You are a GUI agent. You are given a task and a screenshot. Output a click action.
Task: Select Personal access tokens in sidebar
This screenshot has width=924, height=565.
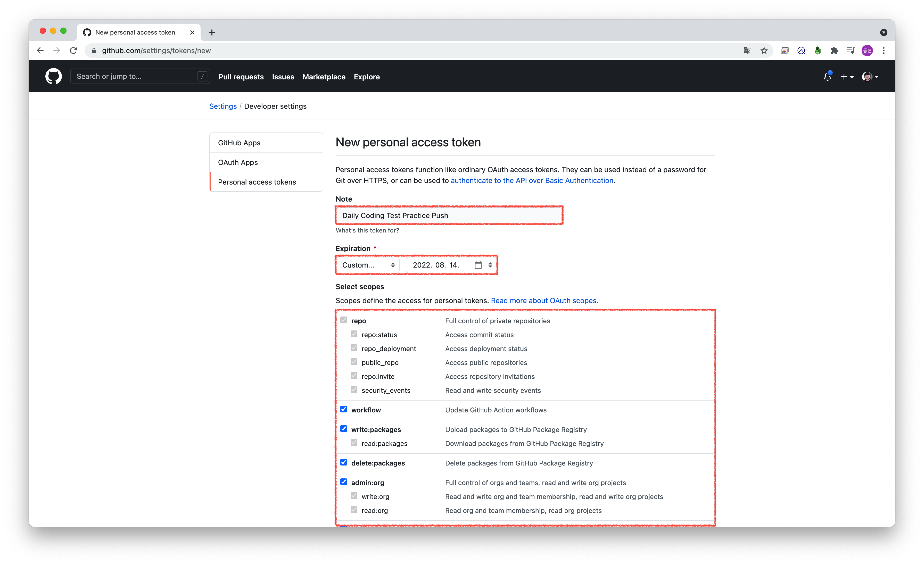click(x=266, y=182)
